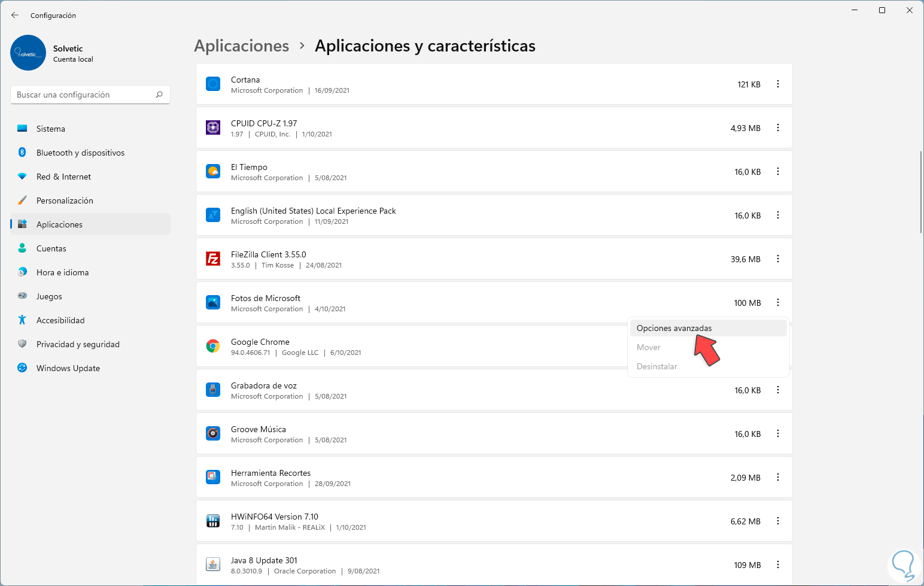Open more options for Java 8 Update 301
This screenshot has width=924, height=586.
tap(778, 565)
